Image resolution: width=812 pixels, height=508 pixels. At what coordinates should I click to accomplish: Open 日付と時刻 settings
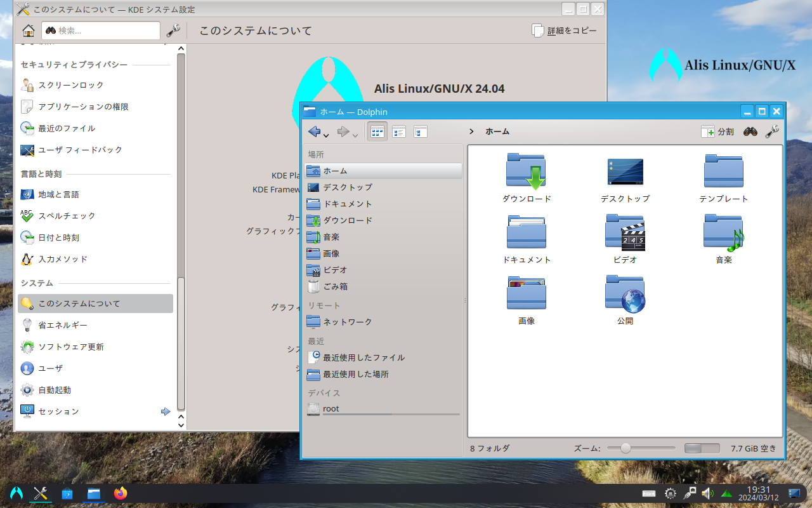[95, 237]
